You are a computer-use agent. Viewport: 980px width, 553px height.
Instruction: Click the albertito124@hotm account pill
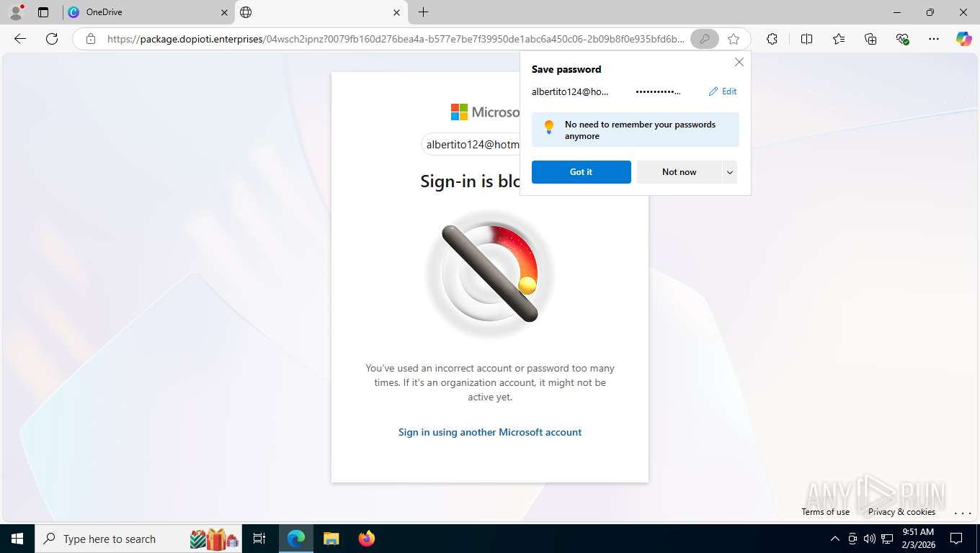point(471,144)
